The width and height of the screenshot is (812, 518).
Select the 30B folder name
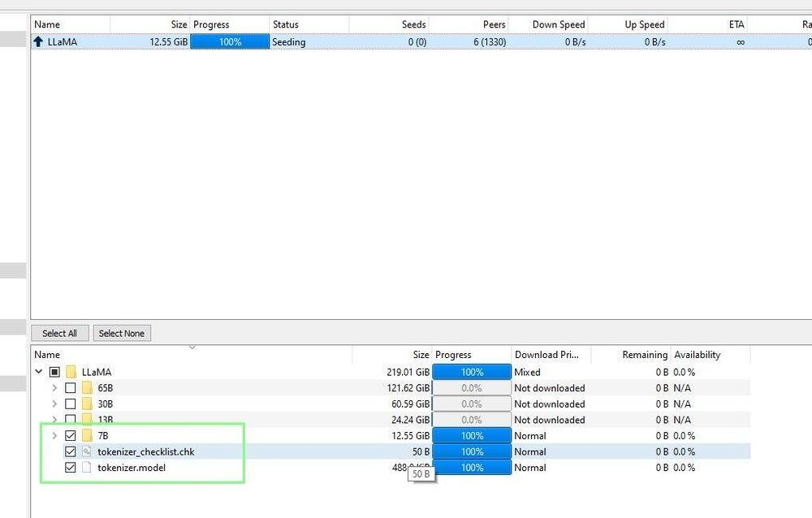(x=105, y=404)
